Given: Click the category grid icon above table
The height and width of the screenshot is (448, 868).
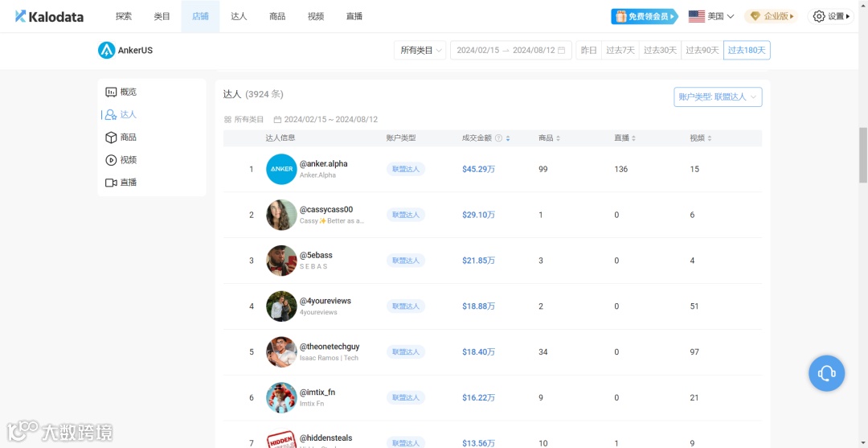Looking at the screenshot, I should tap(227, 119).
